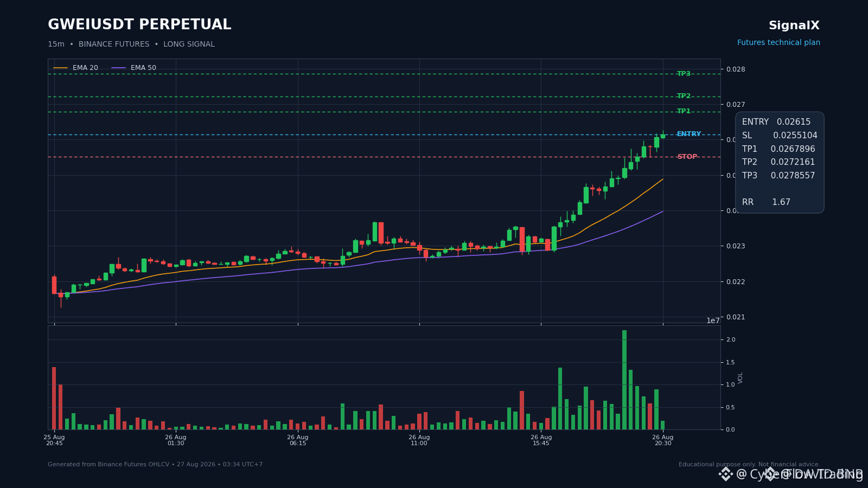This screenshot has width=868, height=488.
Task: Click the GWEIUSDT PERPETUAL title
Action: click(139, 25)
